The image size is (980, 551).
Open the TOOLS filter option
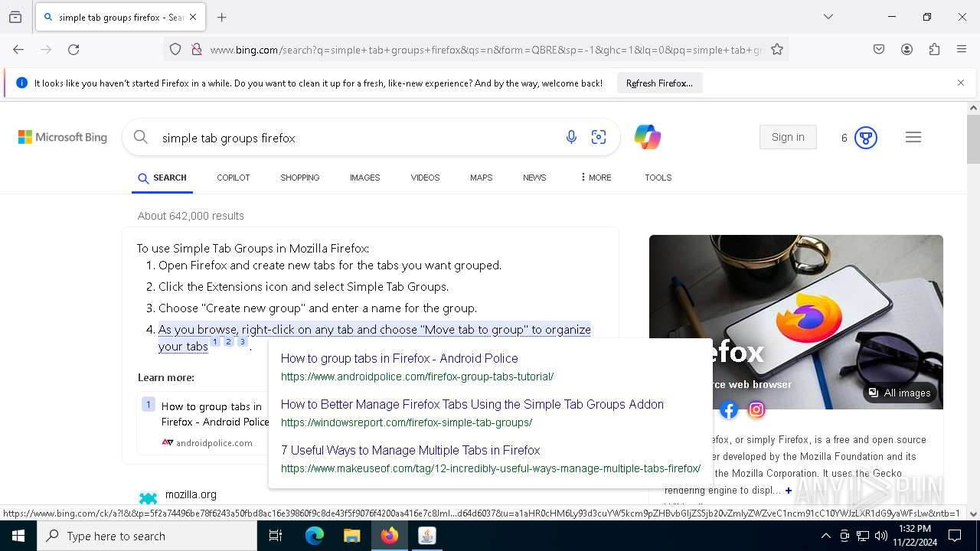click(x=658, y=178)
